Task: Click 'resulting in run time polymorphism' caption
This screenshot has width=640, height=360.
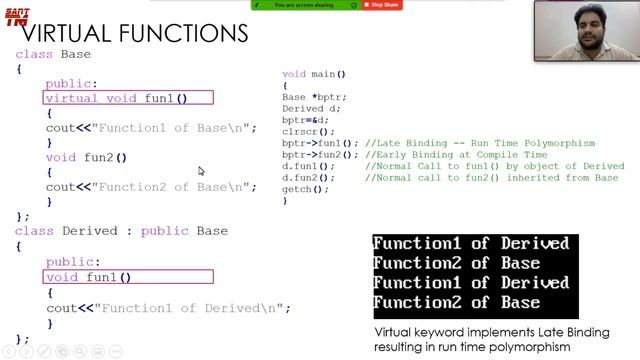Action: tap(472, 347)
